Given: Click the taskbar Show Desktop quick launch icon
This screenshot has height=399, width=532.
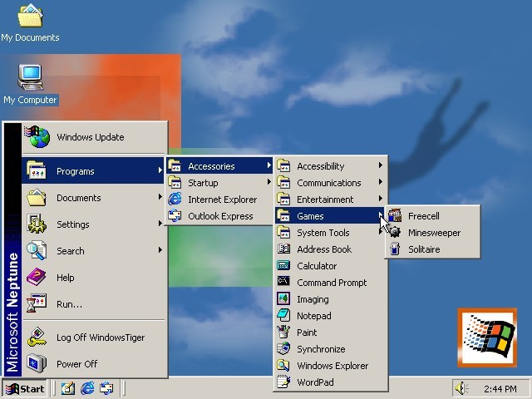Looking at the screenshot, I should (68, 388).
